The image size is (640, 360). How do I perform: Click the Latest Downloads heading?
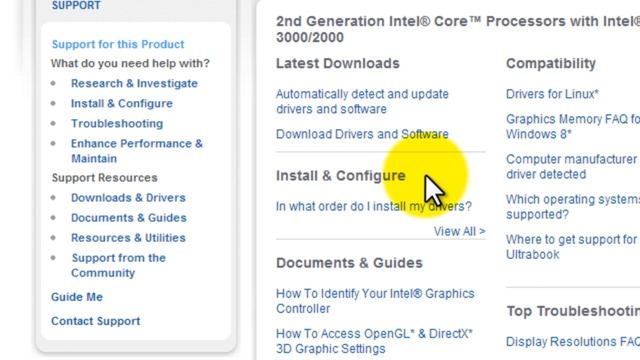tap(338, 63)
